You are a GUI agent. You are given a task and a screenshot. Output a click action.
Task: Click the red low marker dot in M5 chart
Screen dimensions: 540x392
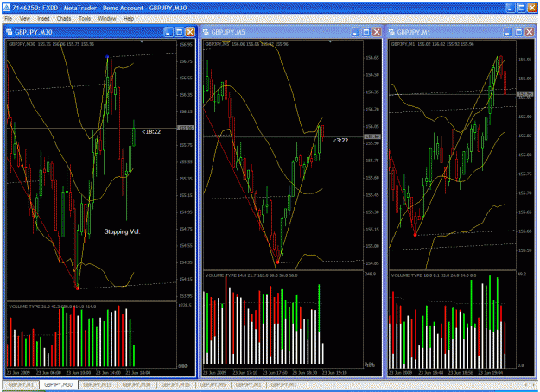click(277, 262)
